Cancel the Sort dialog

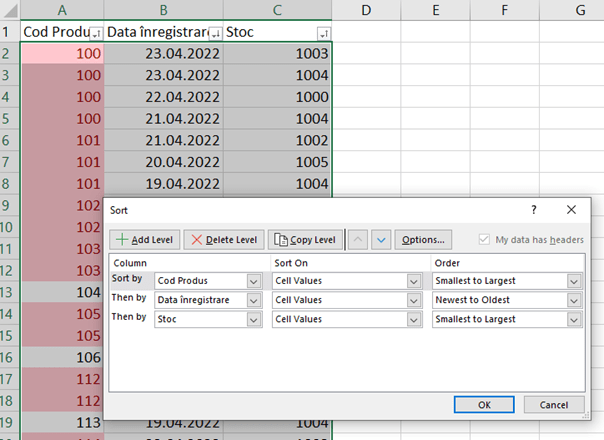pyautogui.click(x=552, y=404)
